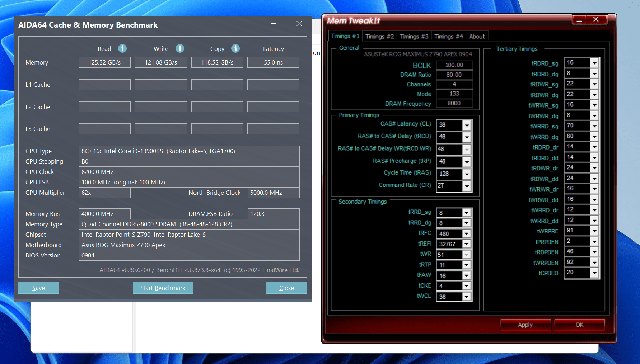The image size is (640, 364).
Task: Expand the tRDWR_dd dropdown
Action: 594,179
